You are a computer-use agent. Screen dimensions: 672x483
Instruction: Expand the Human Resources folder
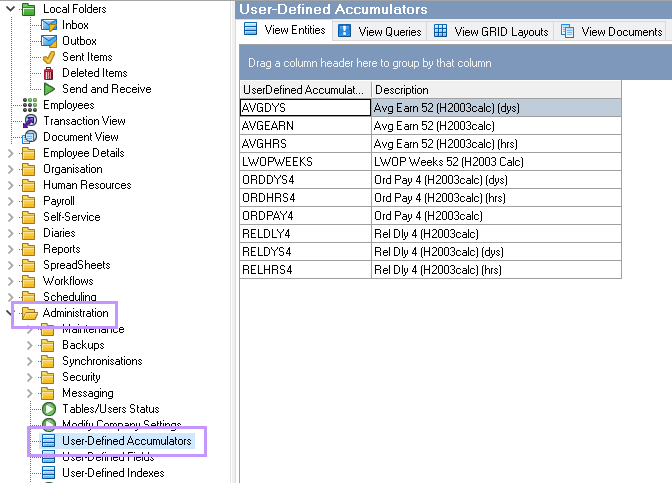[x=11, y=185]
